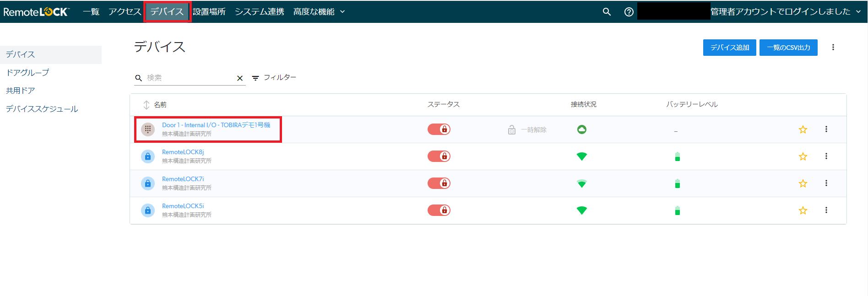The image size is (868, 296).
Task: Open the 一覧 menu
Action: click(91, 12)
